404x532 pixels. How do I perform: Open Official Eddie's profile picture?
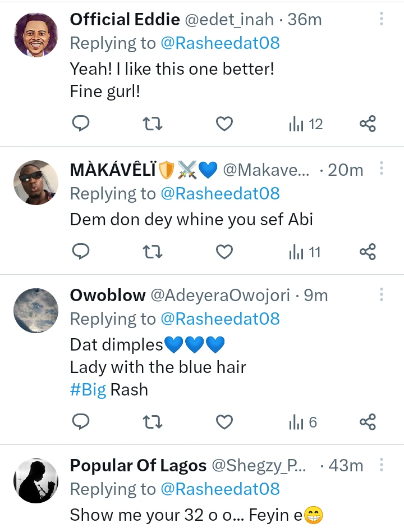click(x=35, y=35)
